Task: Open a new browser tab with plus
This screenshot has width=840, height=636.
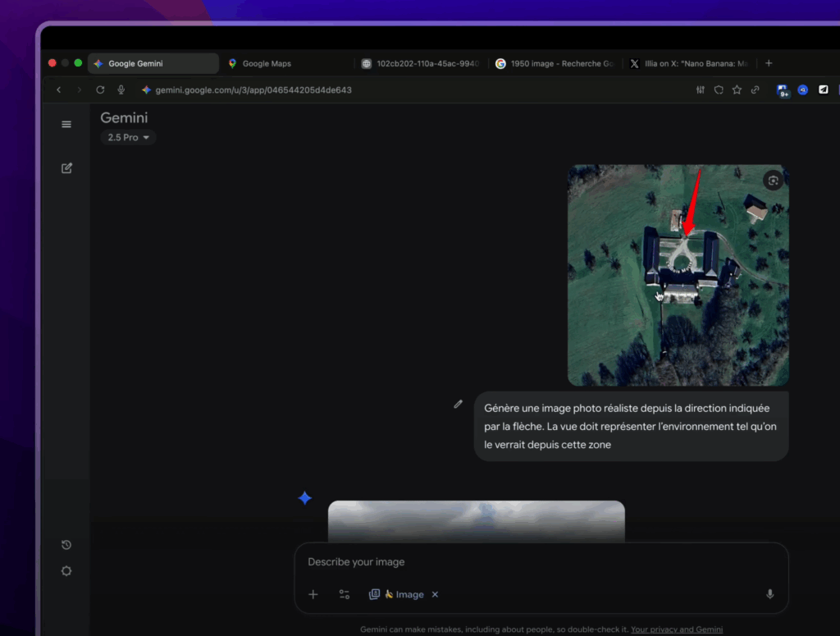Action: coord(769,63)
